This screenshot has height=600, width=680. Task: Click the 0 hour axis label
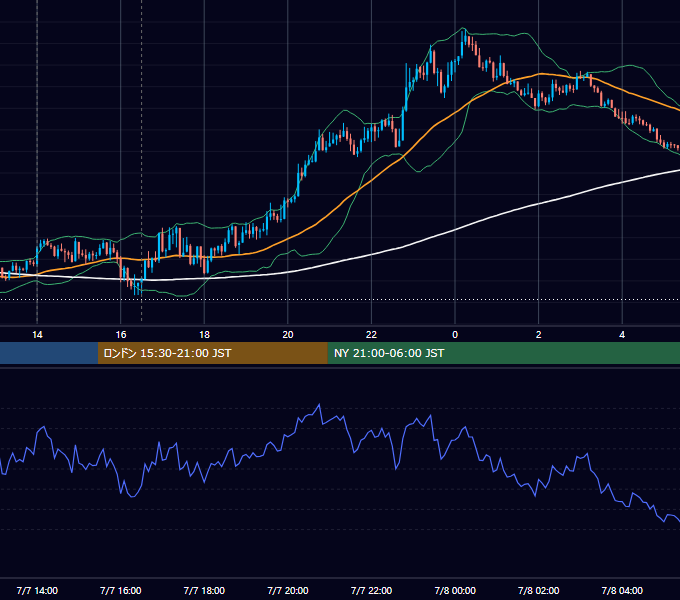click(455, 335)
